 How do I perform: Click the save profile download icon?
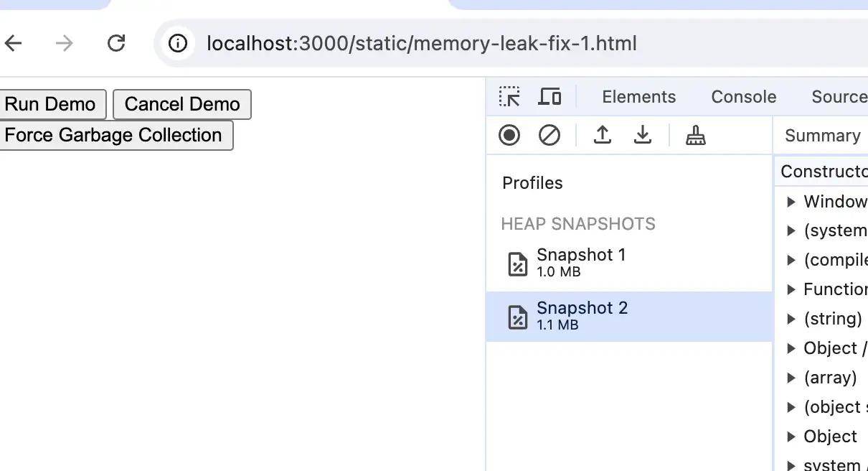point(643,135)
